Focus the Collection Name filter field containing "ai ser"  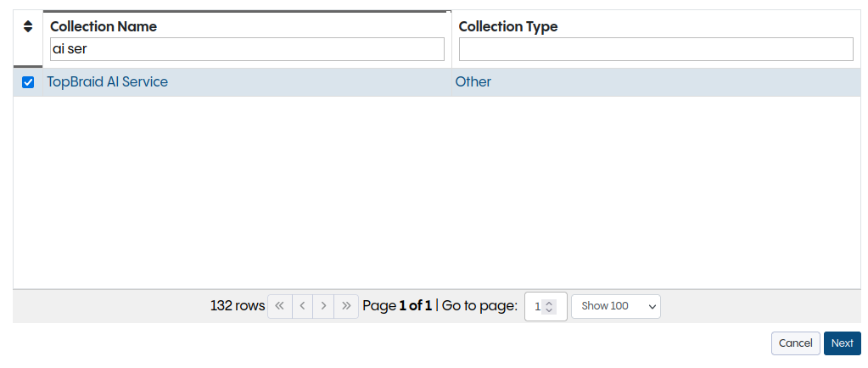click(247, 49)
